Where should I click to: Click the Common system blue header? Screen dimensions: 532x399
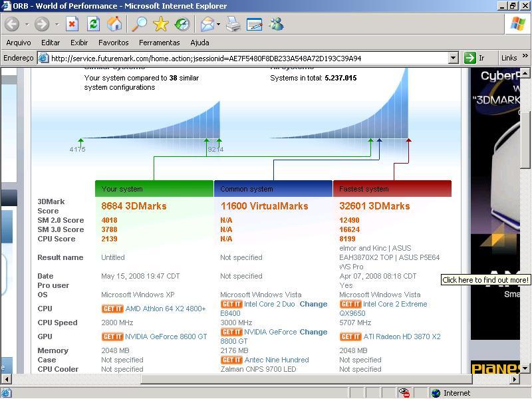pos(273,189)
